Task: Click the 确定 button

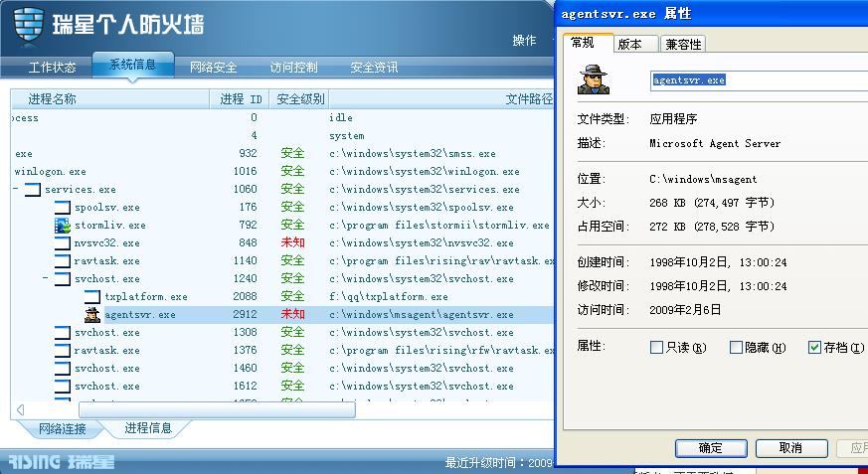Action: pyautogui.click(x=711, y=448)
